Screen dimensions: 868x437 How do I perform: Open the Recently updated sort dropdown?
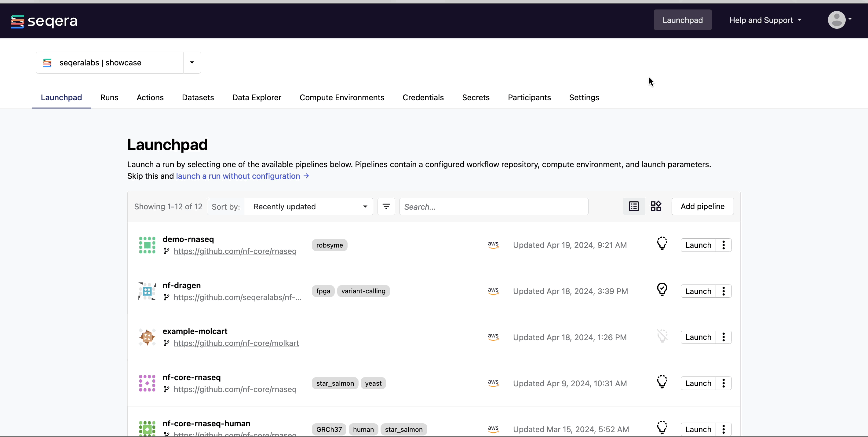click(309, 207)
